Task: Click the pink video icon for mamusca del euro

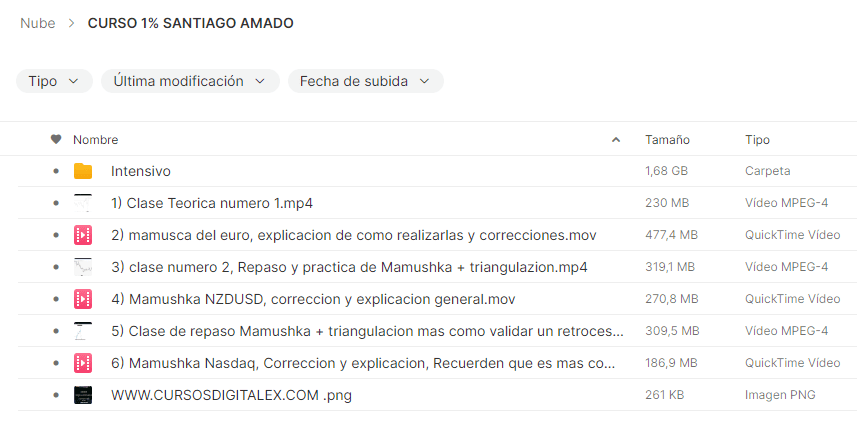Action: (83, 235)
